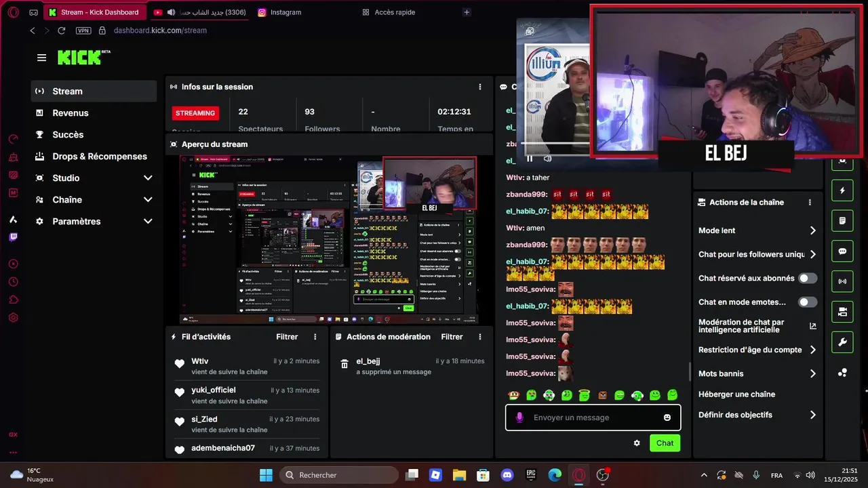Viewport: 868px width, 488px height.
Task: Expand the Paramètres sidebar section
Action: [94, 222]
